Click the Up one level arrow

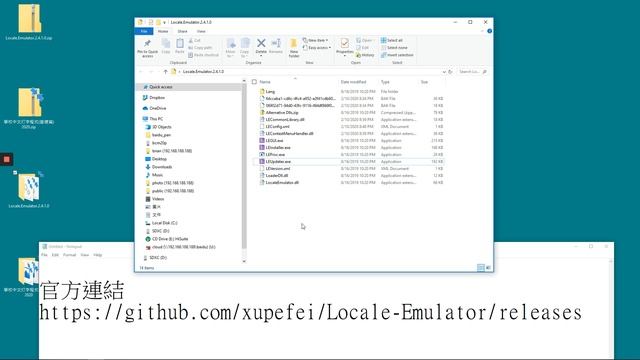[x=165, y=72]
